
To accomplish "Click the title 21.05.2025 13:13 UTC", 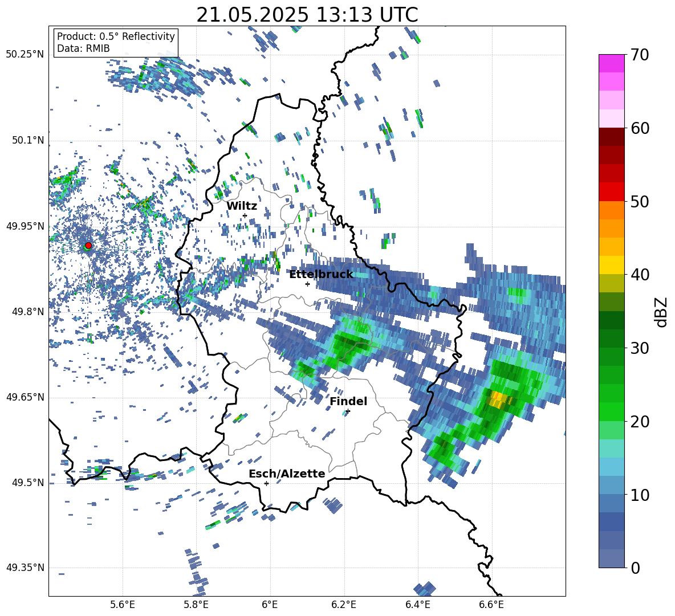I will [x=307, y=15].
